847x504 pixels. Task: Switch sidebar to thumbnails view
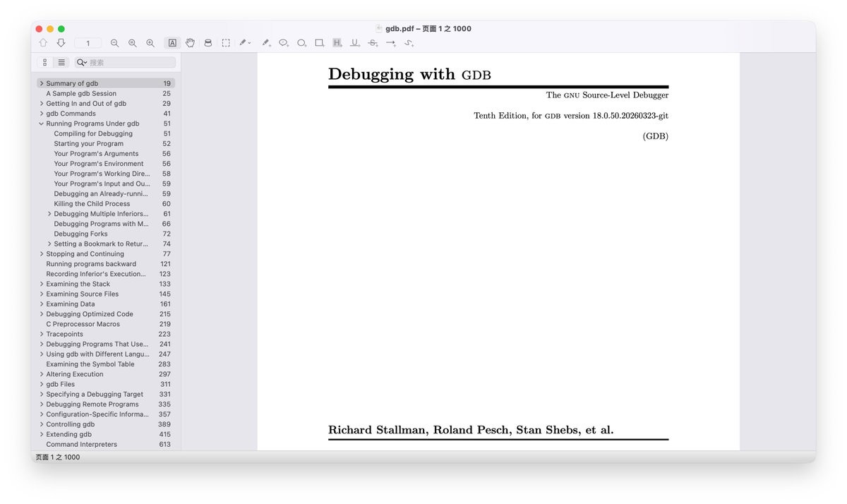click(x=45, y=62)
